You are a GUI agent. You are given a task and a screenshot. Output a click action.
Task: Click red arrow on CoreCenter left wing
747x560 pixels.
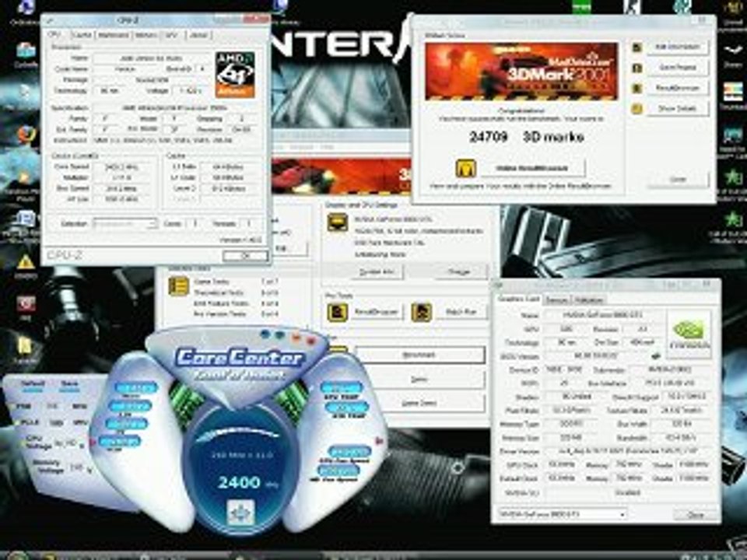point(93,443)
